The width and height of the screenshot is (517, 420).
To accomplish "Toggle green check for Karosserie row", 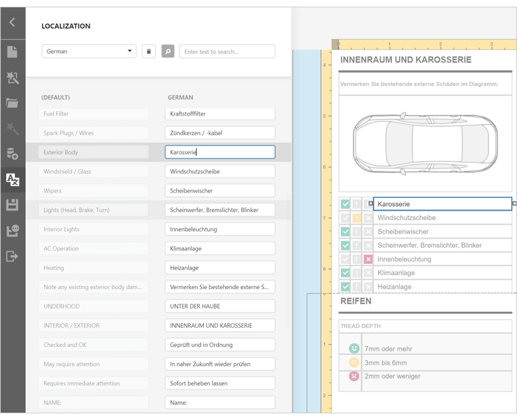I will click(x=345, y=204).
